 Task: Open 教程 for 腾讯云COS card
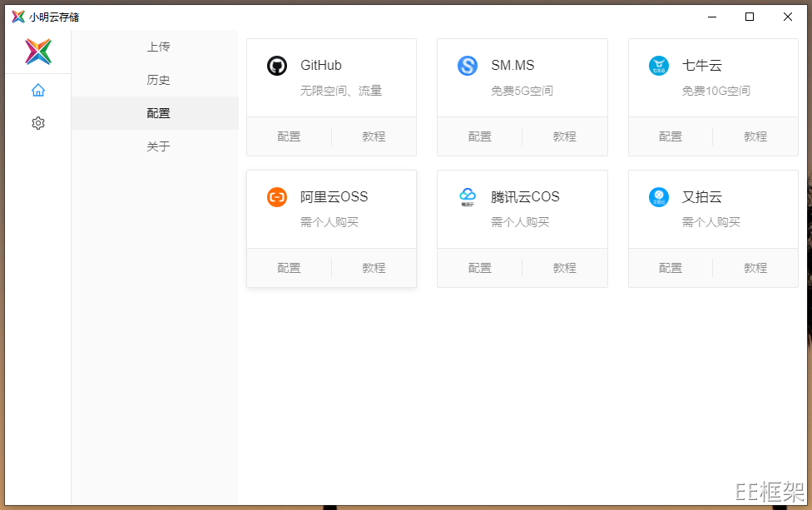(564, 268)
